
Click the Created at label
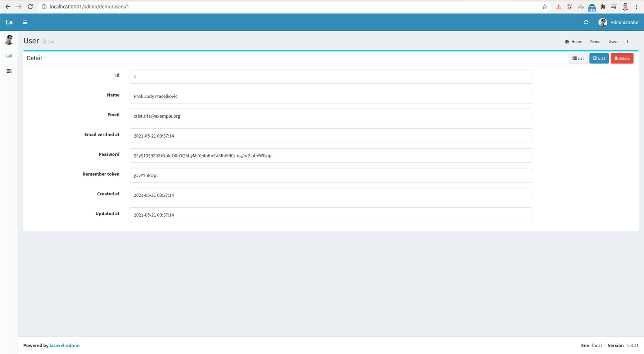(x=108, y=194)
